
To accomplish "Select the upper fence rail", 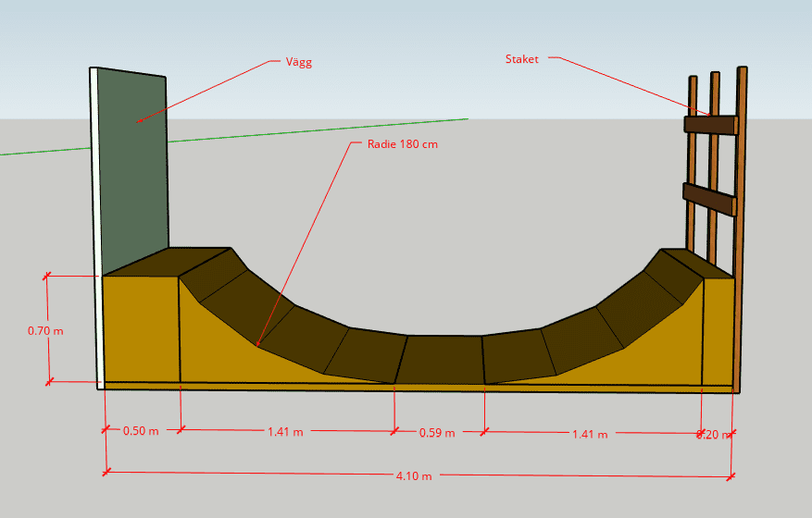I will (709, 125).
